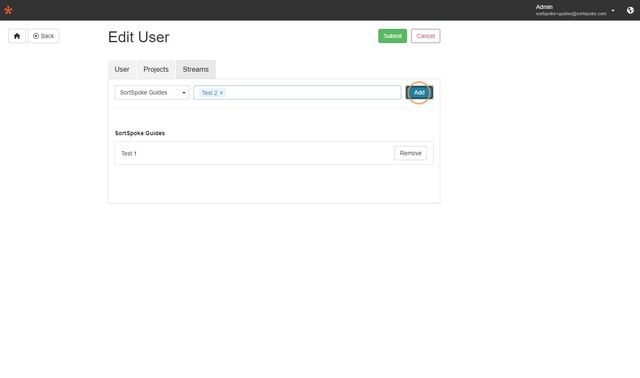Remove the Test 1 stream
This screenshot has width=640, height=378.
pos(410,153)
